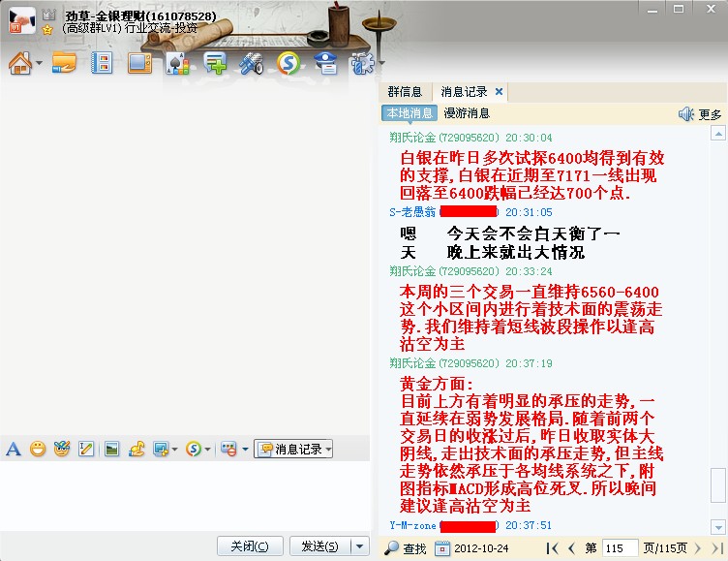This screenshot has width=728, height=561.
Task: Open the Sogou search icon in top toolbar
Action: click(x=288, y=65)
